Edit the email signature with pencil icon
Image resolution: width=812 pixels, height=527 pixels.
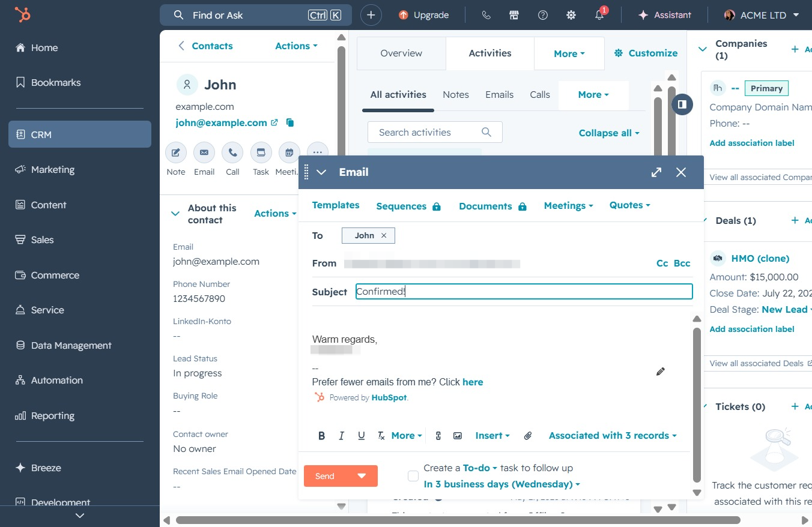pos(661,372)
